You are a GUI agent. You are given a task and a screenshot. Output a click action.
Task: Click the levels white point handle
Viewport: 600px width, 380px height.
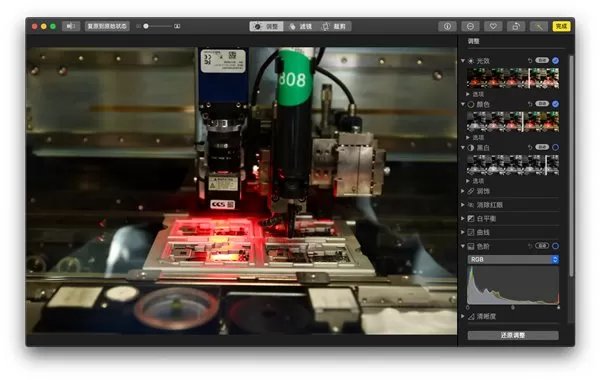click(x=558, y=307)
